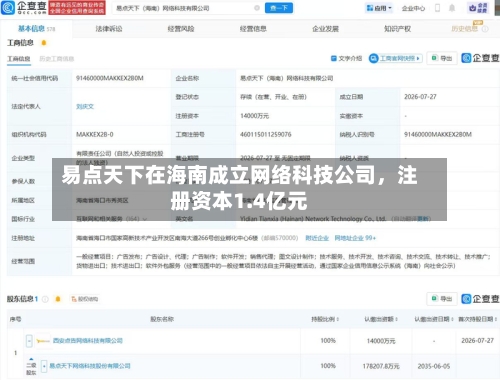Open the 附近企业 nearby companies link
Screen dimensions: 500x380
coord(317,238)
